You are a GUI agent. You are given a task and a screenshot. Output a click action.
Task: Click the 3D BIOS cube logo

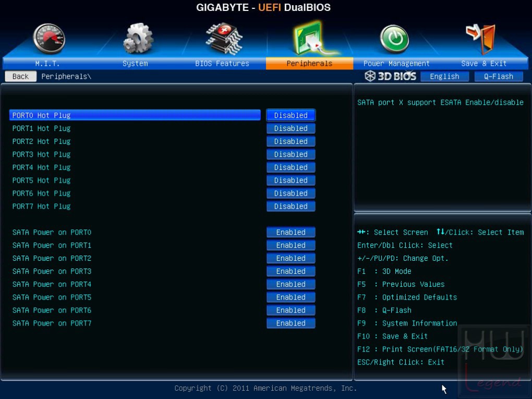point(370,76)
